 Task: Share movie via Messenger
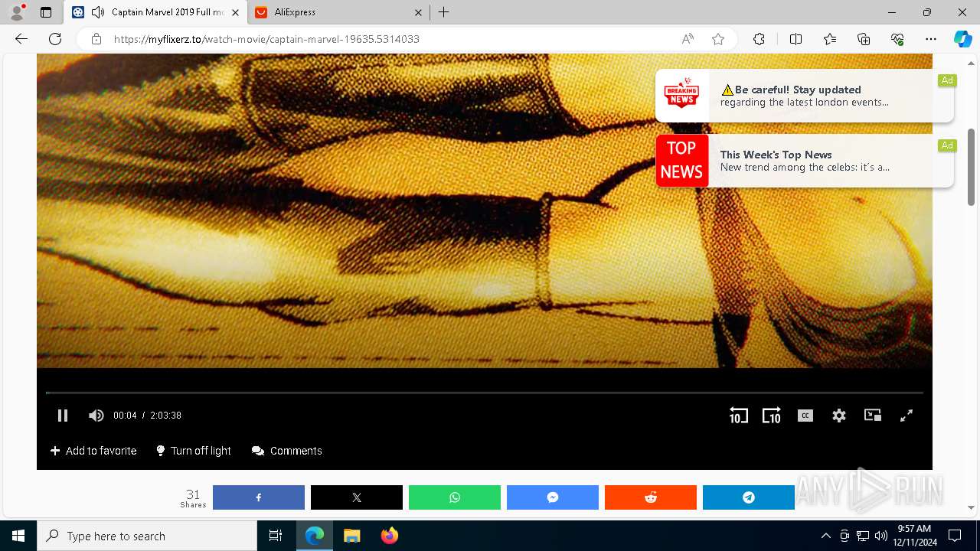553,497
